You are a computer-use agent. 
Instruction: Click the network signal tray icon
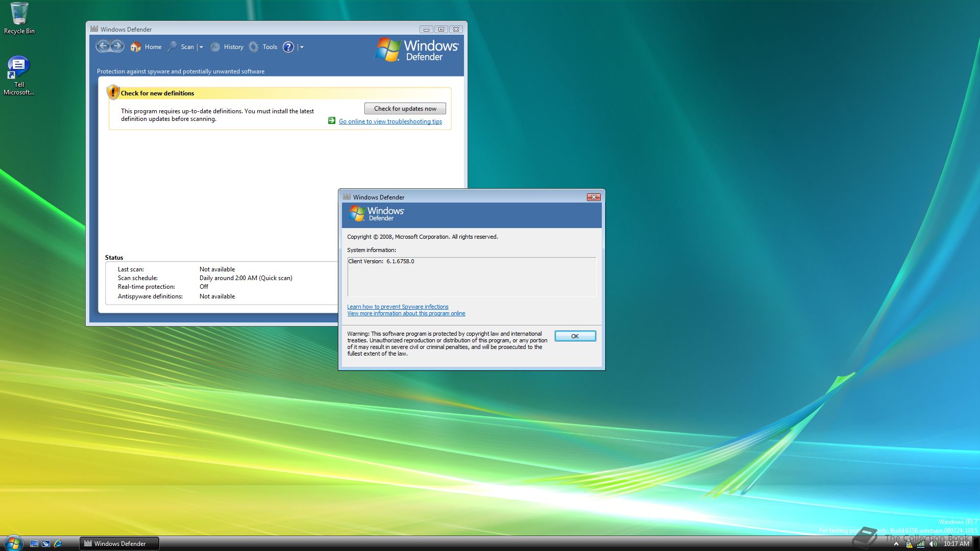pyautogui.click(x=921, y=544)
